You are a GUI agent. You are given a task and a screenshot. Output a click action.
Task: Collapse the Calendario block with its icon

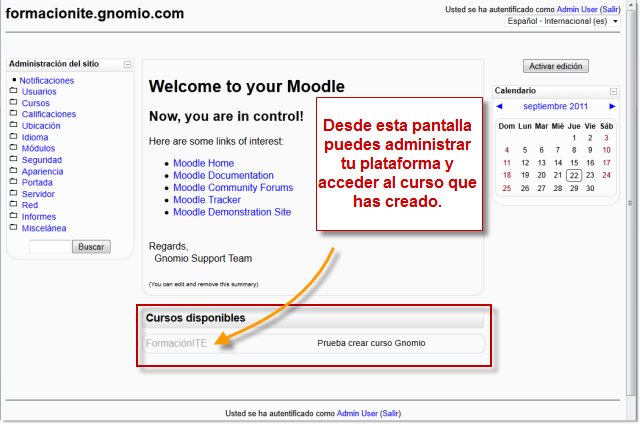[x=613, y=91]
